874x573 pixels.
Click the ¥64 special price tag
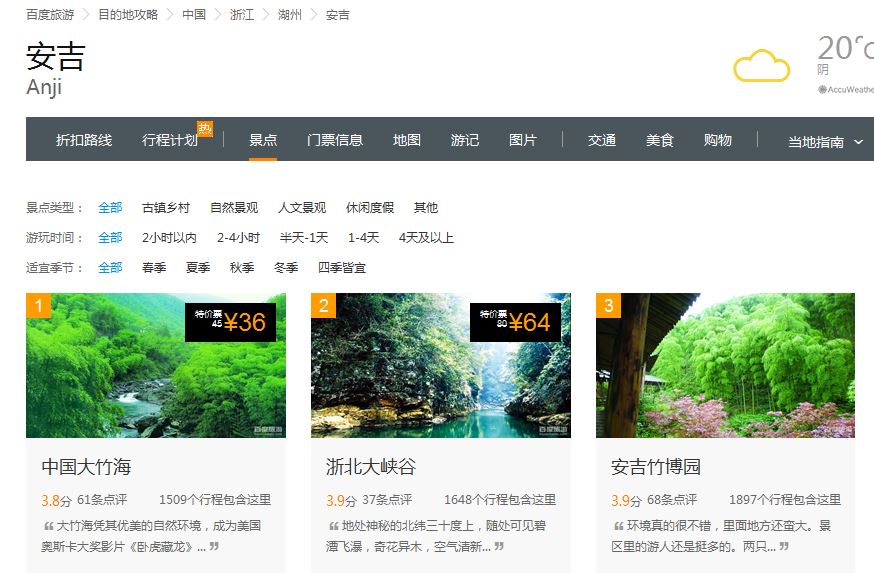click(515, 321)
